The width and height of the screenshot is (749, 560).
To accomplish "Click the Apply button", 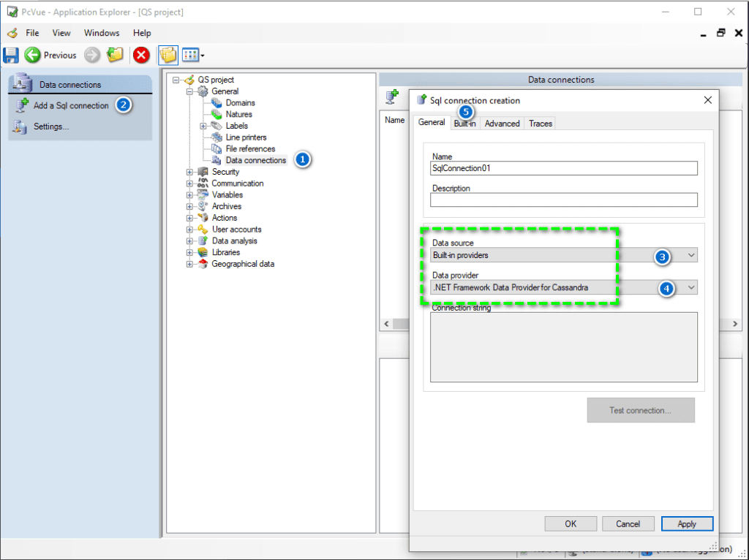I will [687, 523].
